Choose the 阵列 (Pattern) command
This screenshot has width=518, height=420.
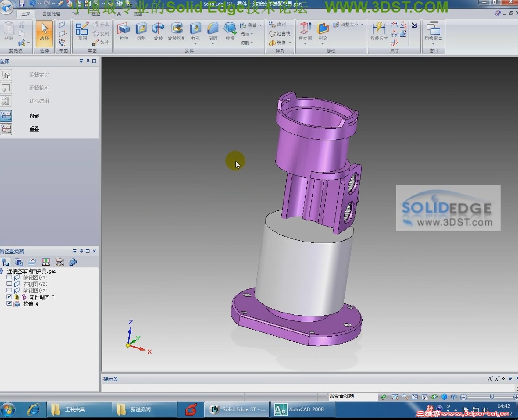point(278,25)
